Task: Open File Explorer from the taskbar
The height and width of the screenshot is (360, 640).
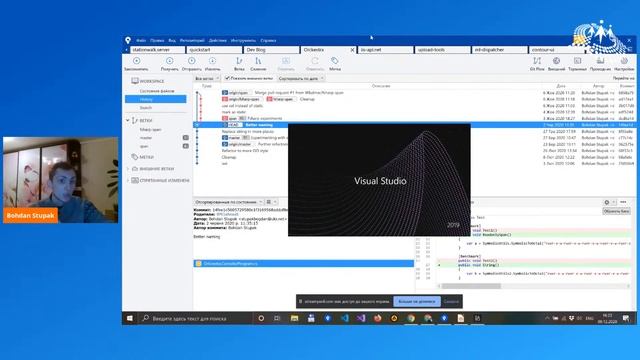Action: [x=294, y=318]
